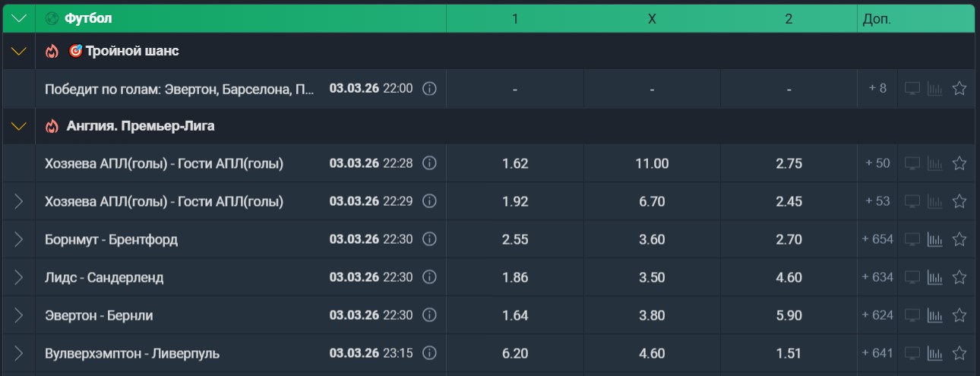Add Борнмут - Брентфорд to favorites star
Image resolution: width=980 pixels, height=376 pixels.
pyautogui.click(x=959, y=239)
